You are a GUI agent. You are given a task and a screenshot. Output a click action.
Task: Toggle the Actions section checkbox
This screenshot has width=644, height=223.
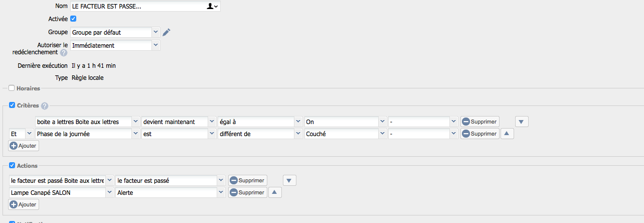coord(12,166)
